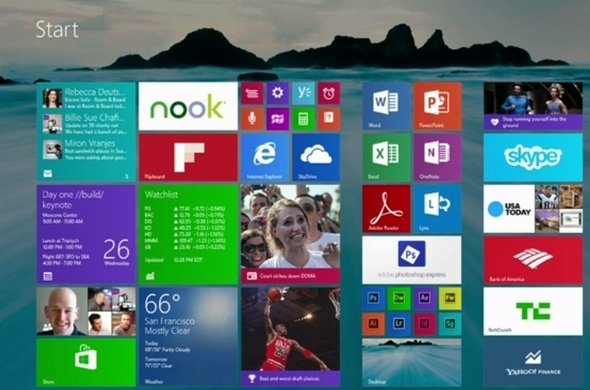Open the small Alarms clock tile

coord(329,93)
